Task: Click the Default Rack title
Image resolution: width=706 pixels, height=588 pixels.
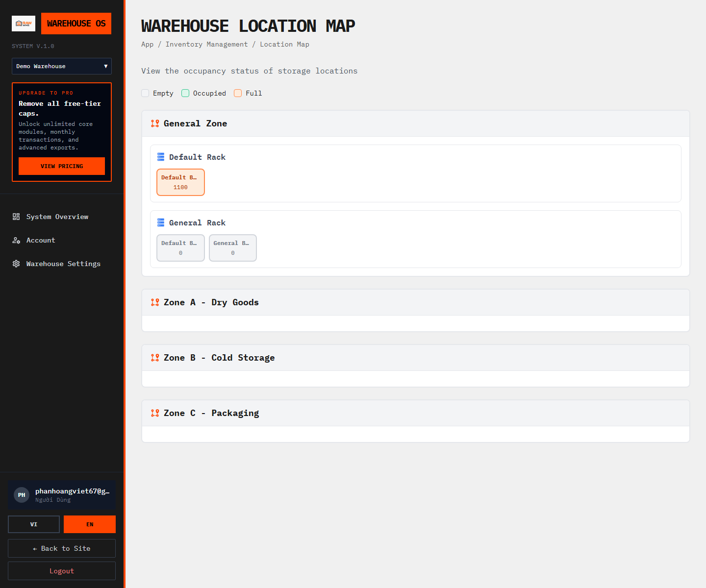Action: [198, 157]
